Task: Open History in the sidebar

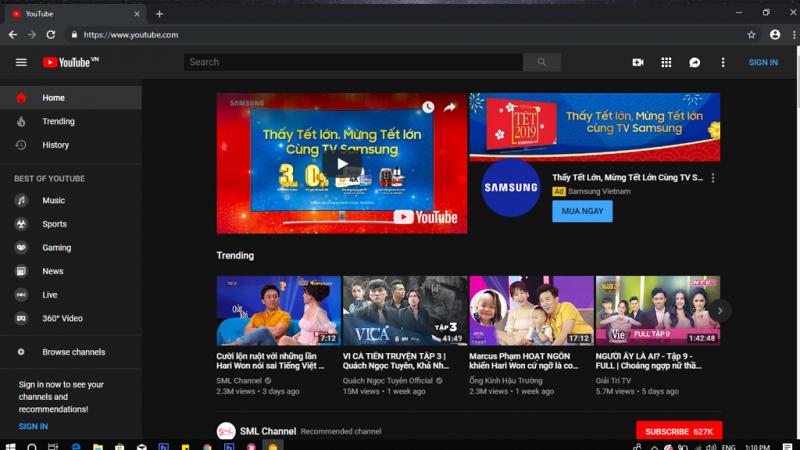Action: pos(71,145)
